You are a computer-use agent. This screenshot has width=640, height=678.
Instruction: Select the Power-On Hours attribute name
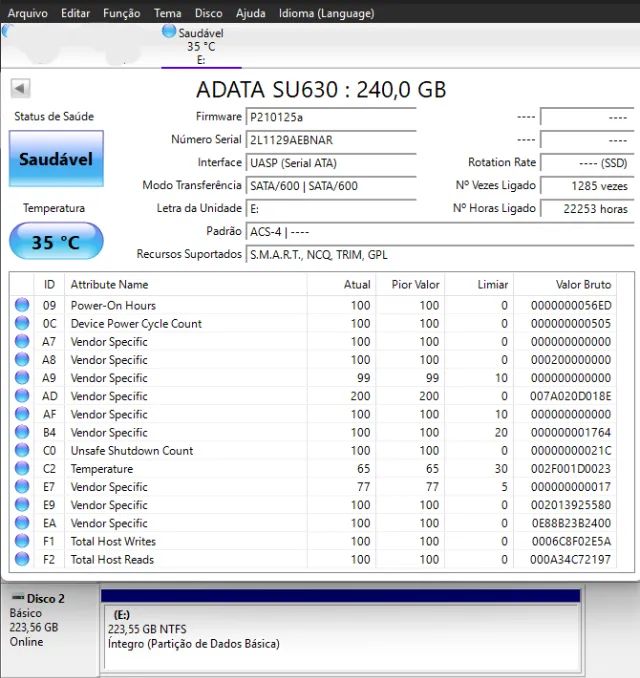pos(113,306)
